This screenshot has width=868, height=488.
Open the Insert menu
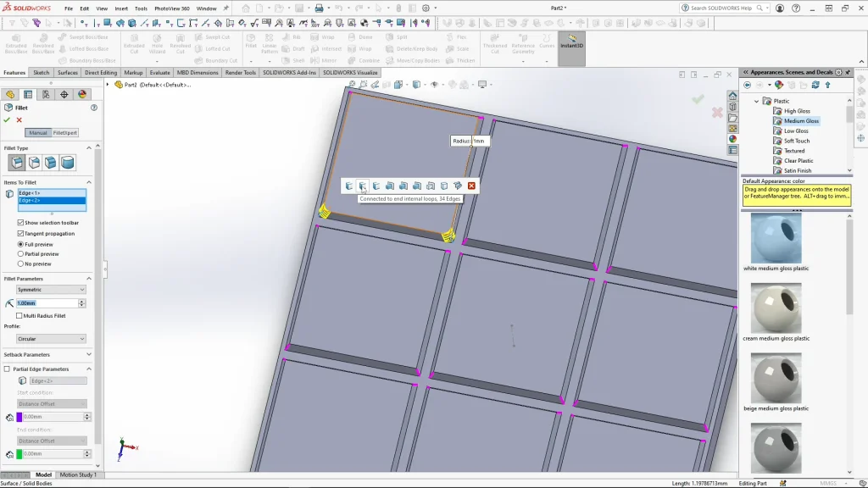pyautogui.click(x=121, y=8)
